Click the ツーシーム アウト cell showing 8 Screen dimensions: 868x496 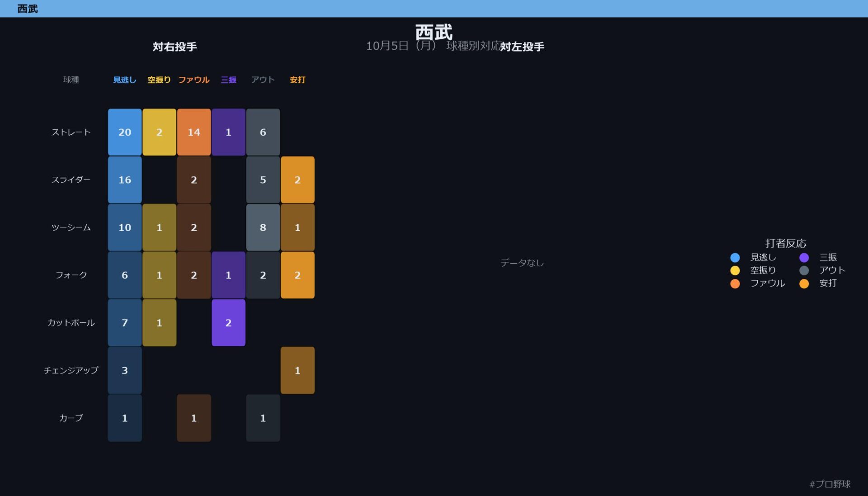coord(263,227)
